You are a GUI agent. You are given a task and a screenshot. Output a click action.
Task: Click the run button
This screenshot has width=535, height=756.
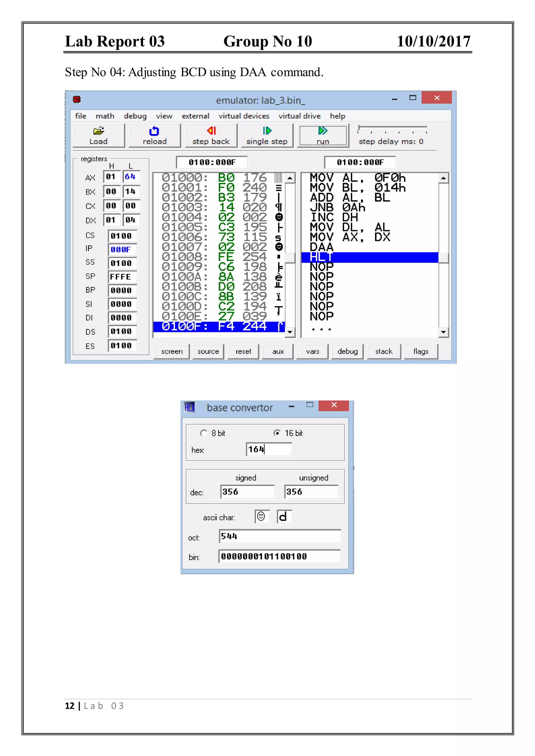pos(323,135)
